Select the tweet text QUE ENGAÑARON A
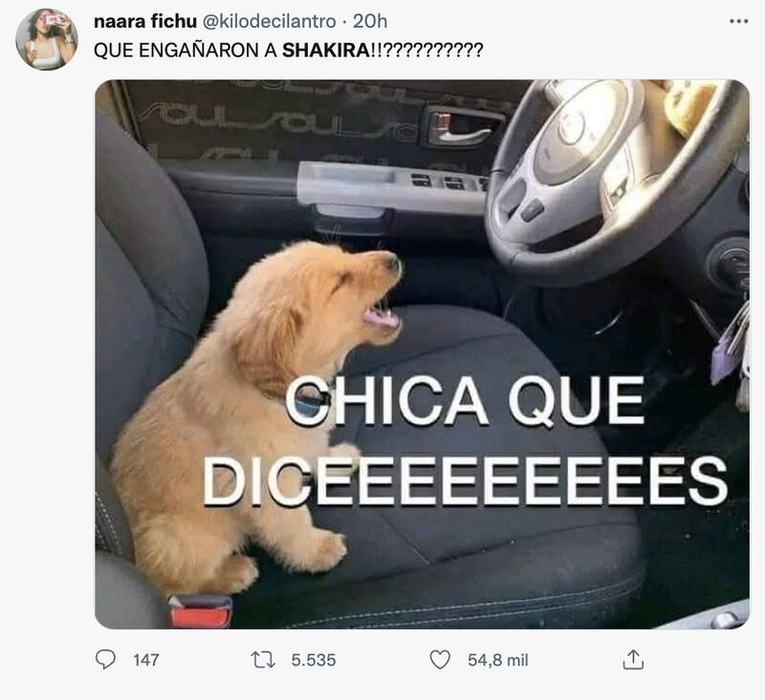The width and height of the screenshot is (765, 700). click(x=186, y=51)
